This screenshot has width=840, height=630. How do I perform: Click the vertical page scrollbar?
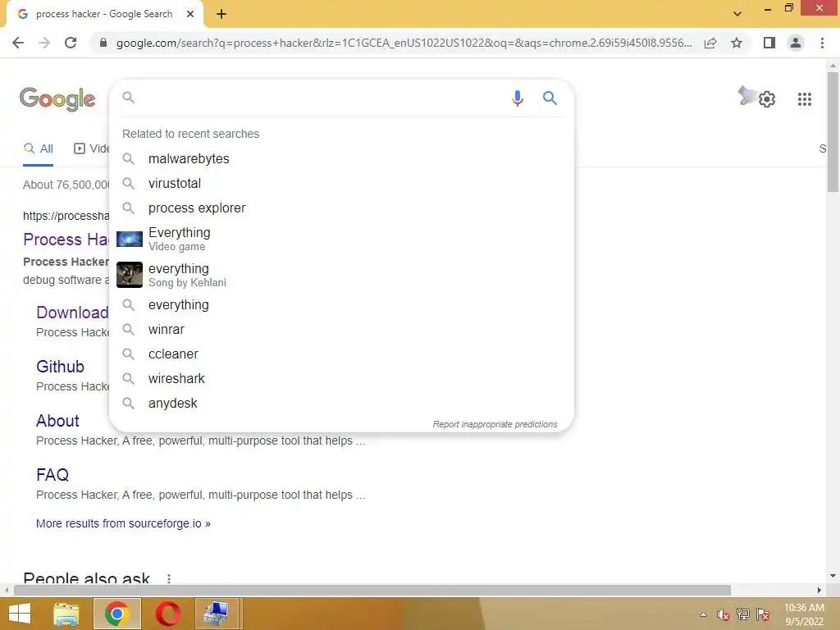point(833,131)
